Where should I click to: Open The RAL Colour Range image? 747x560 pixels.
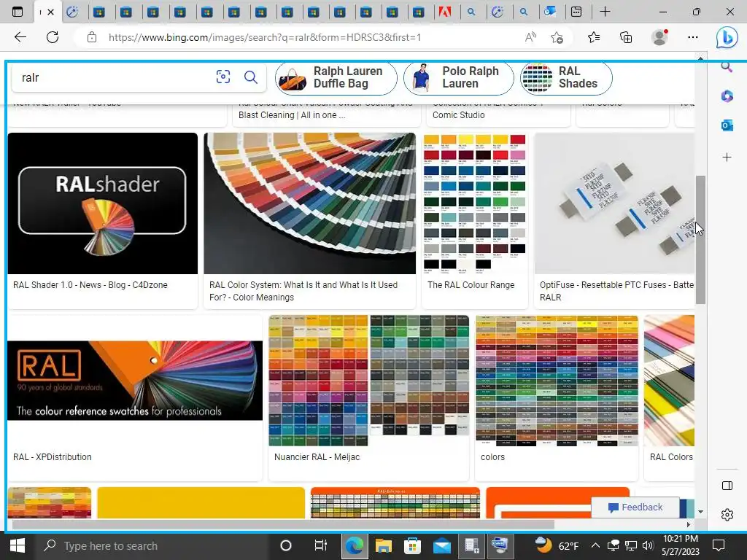click(474, 203)
